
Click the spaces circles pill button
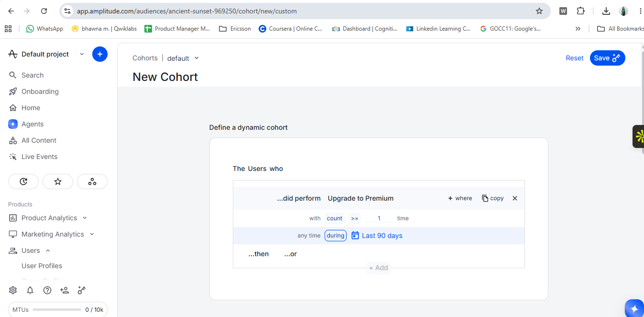pyautogui.click(x=92, y=181)
